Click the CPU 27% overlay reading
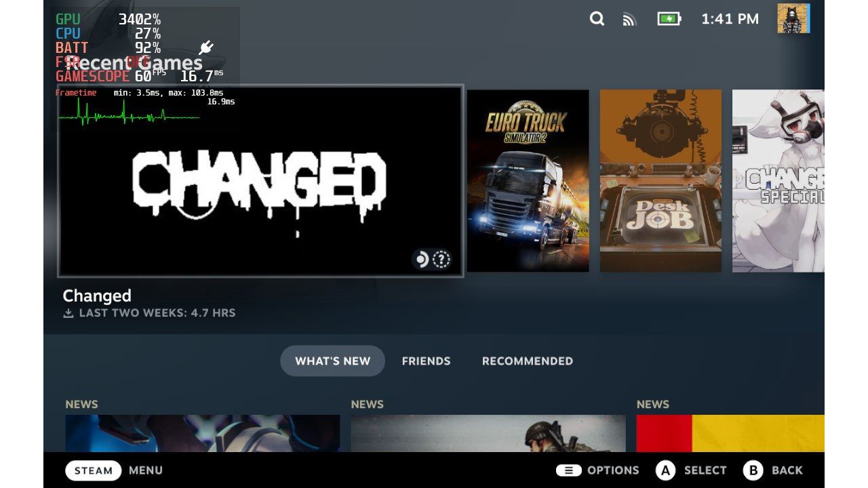 tap(108, 33)
